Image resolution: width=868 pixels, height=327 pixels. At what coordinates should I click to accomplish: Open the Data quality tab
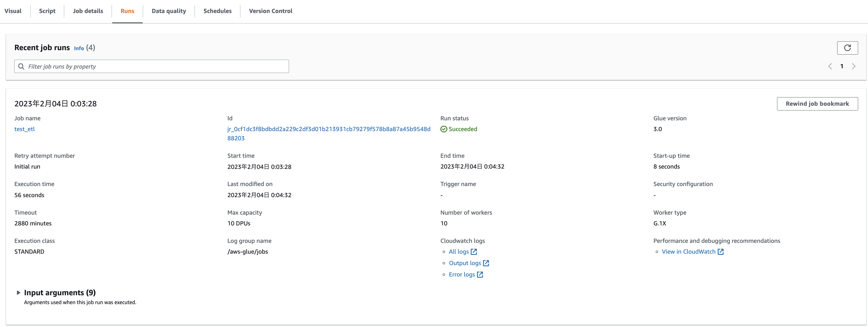169,11
